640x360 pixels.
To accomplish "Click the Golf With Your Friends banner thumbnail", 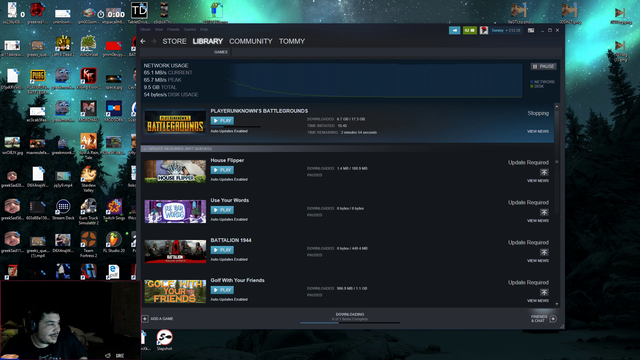I will tap(175, 291).
